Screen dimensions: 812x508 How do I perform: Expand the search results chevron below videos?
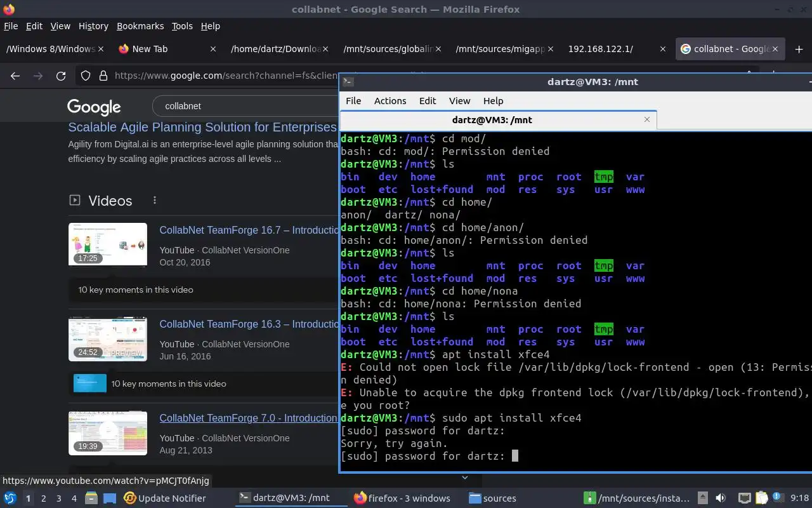464,478
